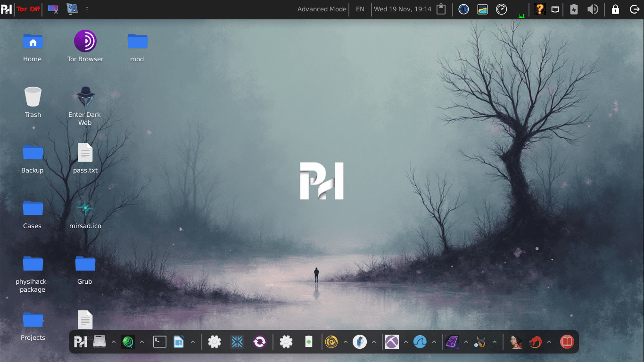Click Advanced Mode in the top bar
644x362 pixels.
coord(322,9)
